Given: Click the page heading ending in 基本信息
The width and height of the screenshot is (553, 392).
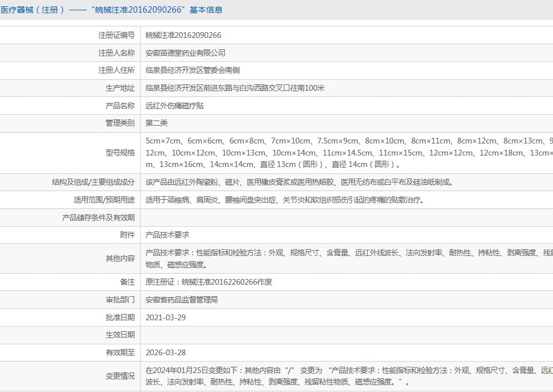Looking at the screenshot, I should (111, 10).
